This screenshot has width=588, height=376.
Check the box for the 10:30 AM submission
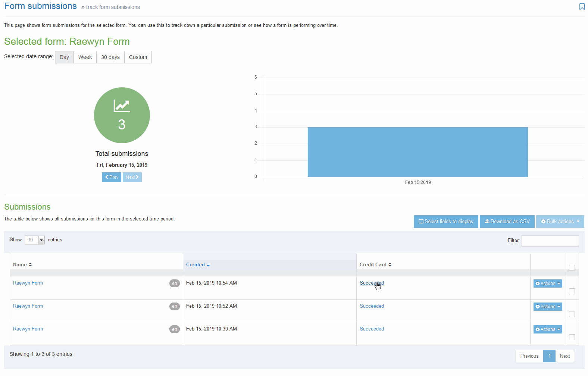click(572, 337)
